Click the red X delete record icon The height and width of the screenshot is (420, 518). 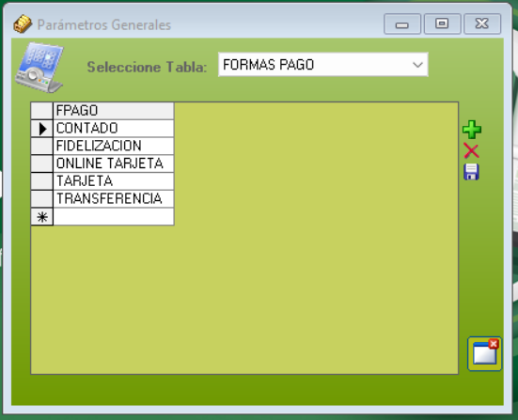coord(471,151)
